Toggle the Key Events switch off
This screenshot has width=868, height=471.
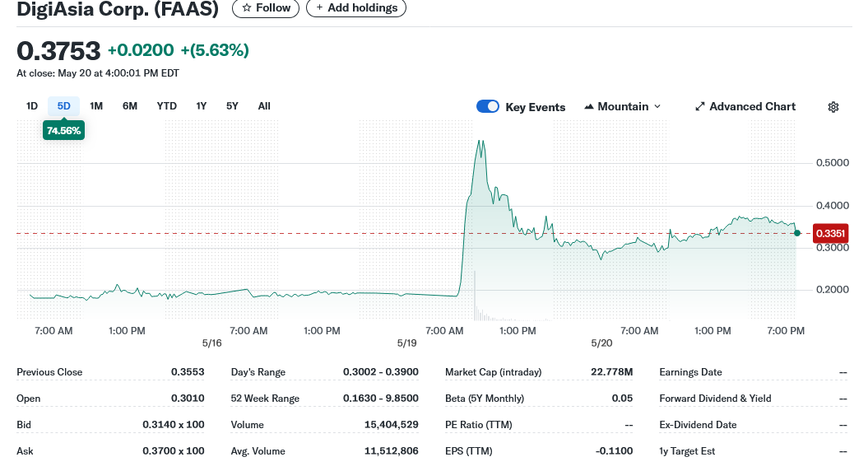click(x=488, y=106)
